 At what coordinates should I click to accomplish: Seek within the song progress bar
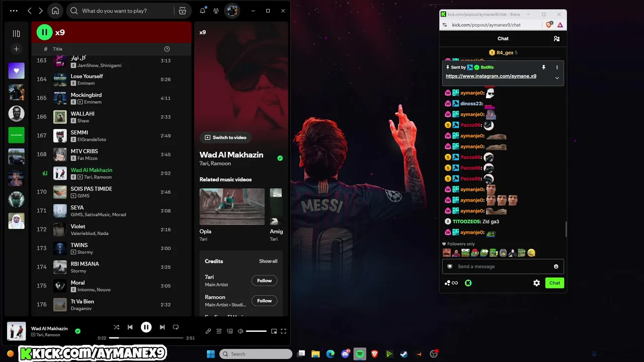pyautogui.click(x=146, y=338)
